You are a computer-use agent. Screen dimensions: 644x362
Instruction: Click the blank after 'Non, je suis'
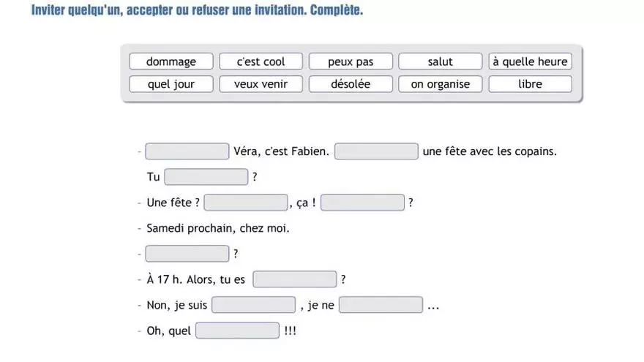253,305
